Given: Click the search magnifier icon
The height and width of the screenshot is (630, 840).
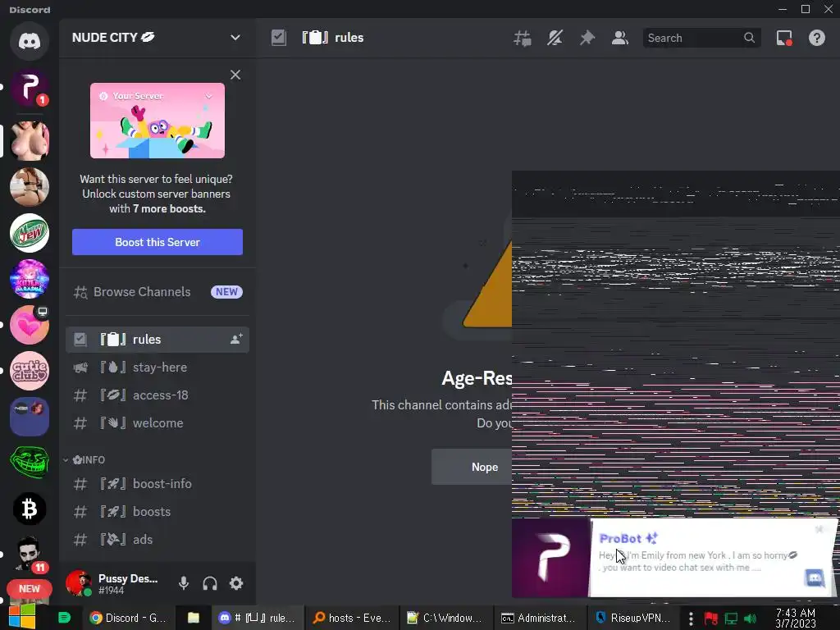Looking at the screenshot, I should [749, 38].
